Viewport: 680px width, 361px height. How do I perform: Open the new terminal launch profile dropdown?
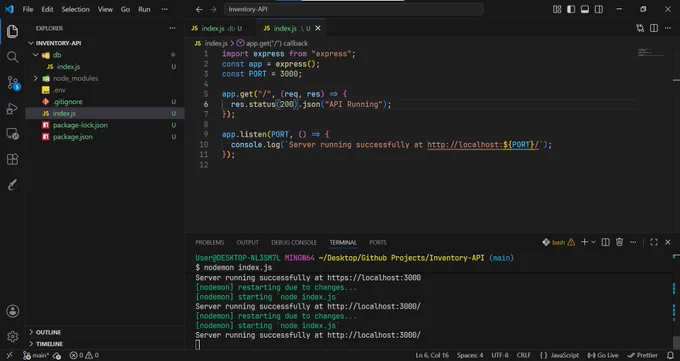tap(593, 242)
